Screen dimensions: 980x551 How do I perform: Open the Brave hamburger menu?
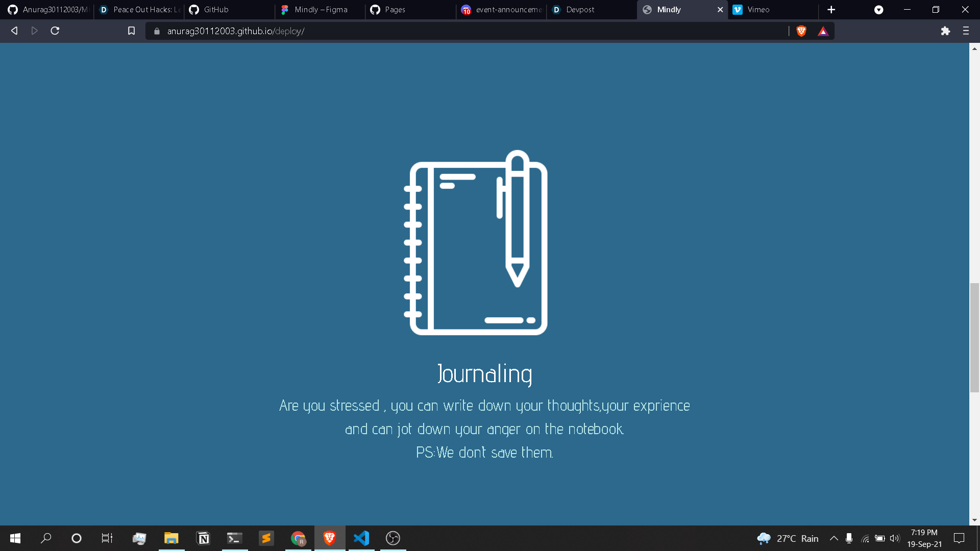pyautogui.click(x=966, y=31)
